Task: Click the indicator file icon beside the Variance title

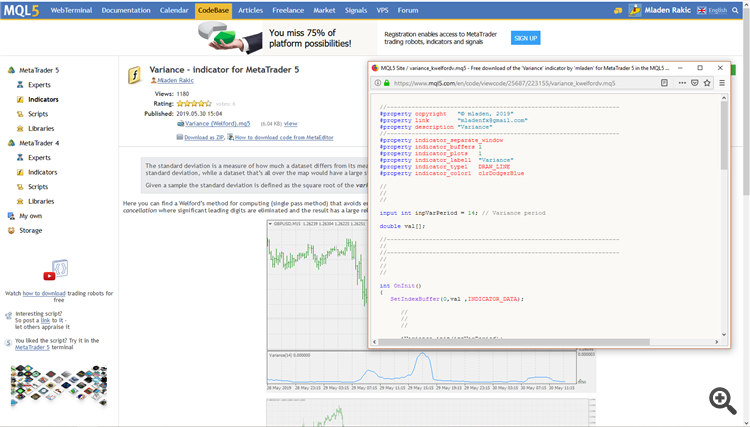Action: click(134, 75)
